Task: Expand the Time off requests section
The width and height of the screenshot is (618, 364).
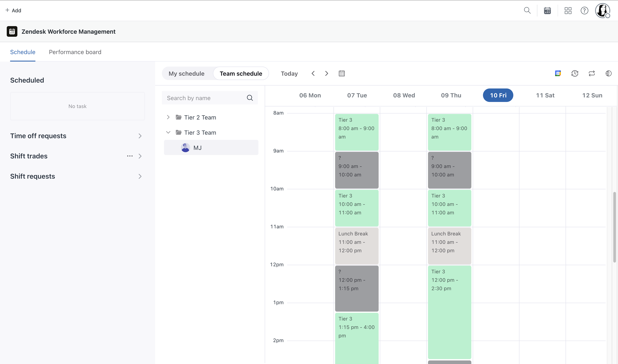Action: tap(140, 136)
